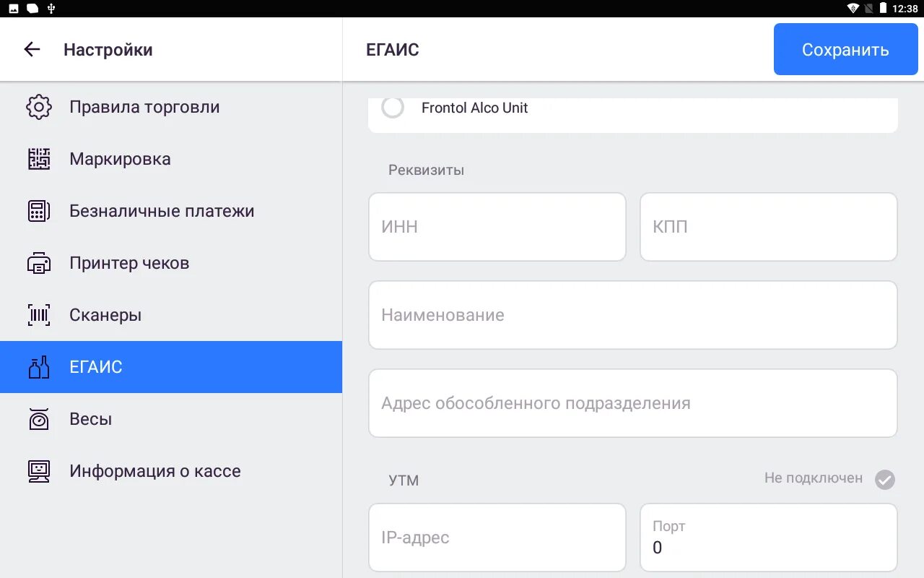Click the cashless payments terminal icon

(x=39, y=211)
